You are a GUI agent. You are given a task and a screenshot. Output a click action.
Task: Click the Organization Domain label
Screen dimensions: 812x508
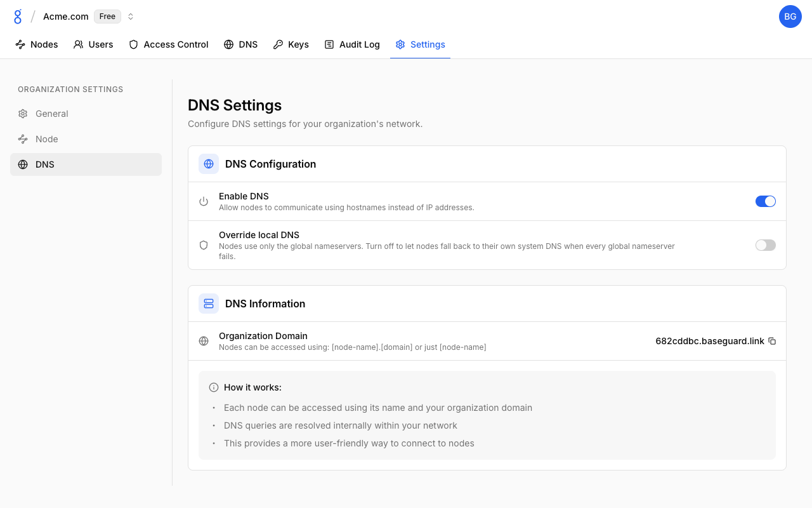click(263, 336)
